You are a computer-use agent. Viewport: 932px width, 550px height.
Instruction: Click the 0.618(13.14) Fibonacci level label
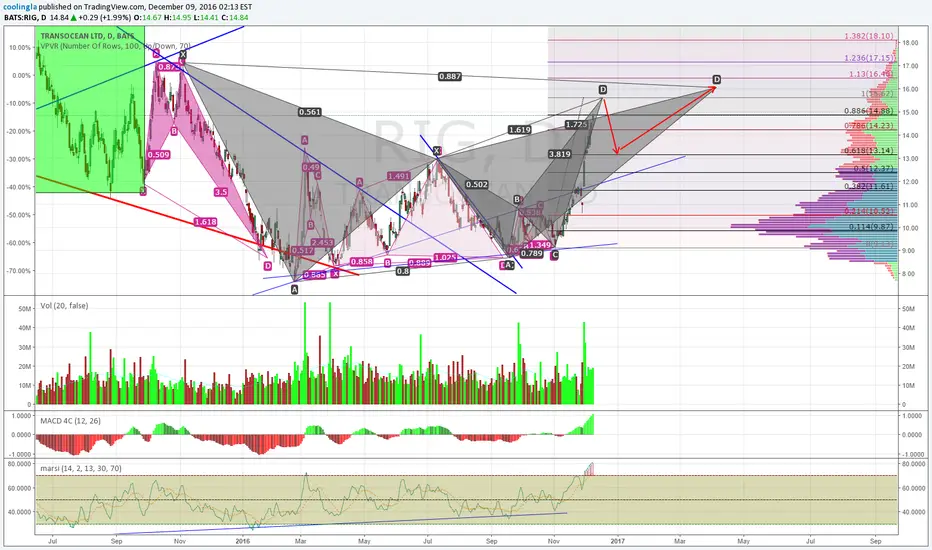pyautogui.click(x=868, y=151)
